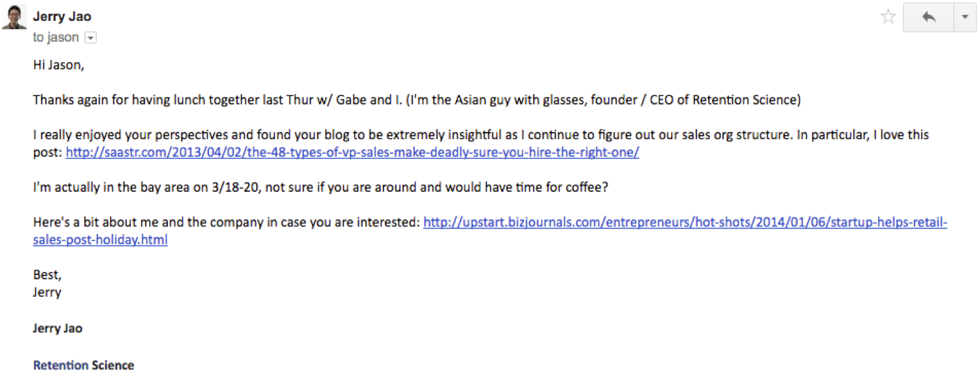
Task: Click the blue "Retention" signature text
Action: [61, 365]
